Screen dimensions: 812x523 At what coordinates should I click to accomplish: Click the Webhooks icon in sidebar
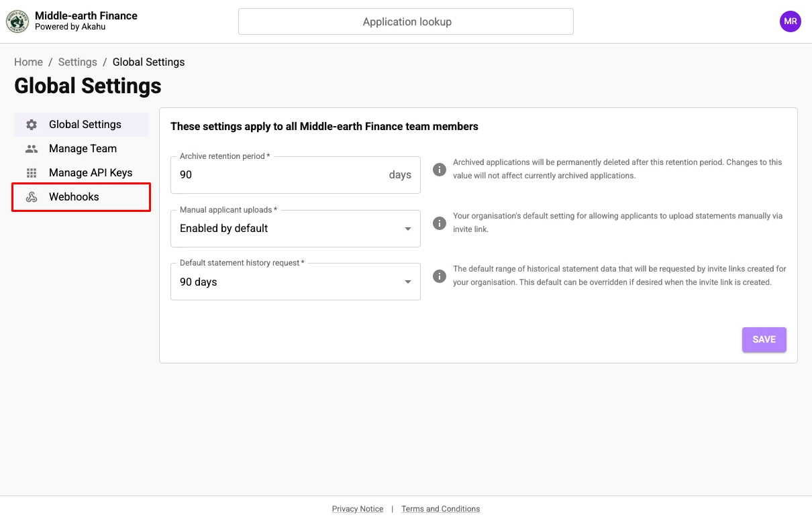[x=32, y=197]
